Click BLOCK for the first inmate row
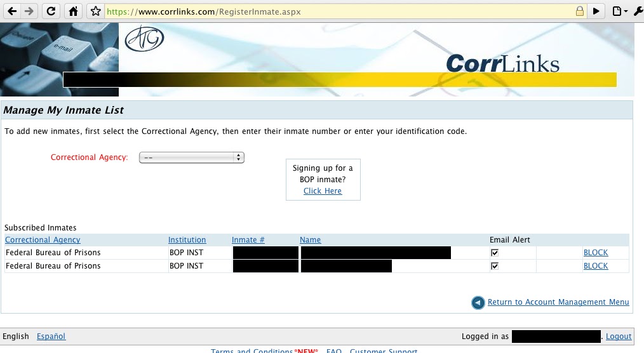Viewport: 644px width, 353px height. click(596, 253)
